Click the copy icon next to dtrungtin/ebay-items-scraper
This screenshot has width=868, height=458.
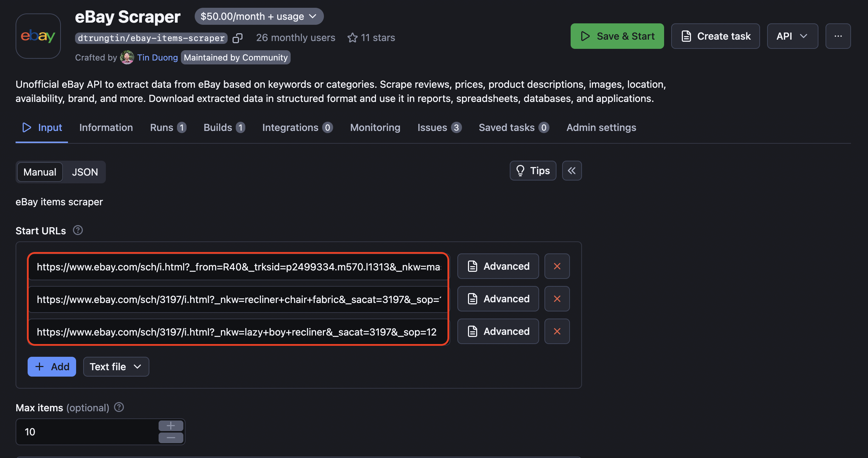238,38
